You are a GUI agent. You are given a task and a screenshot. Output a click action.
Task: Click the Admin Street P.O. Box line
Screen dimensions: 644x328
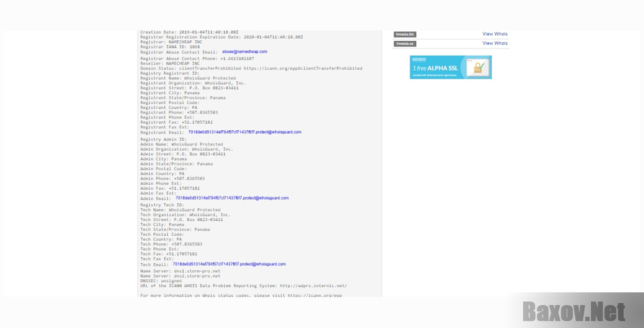[183, 154]
